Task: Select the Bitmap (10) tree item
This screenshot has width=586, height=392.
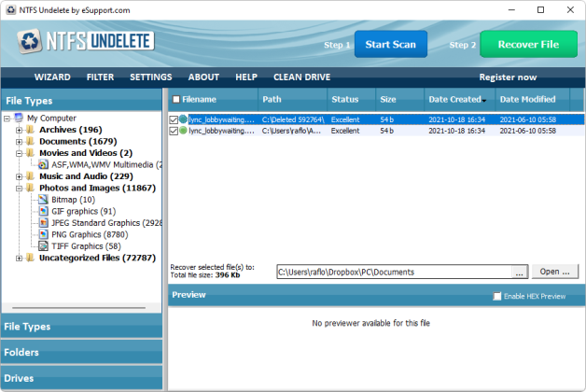Action: pos(73,200)
